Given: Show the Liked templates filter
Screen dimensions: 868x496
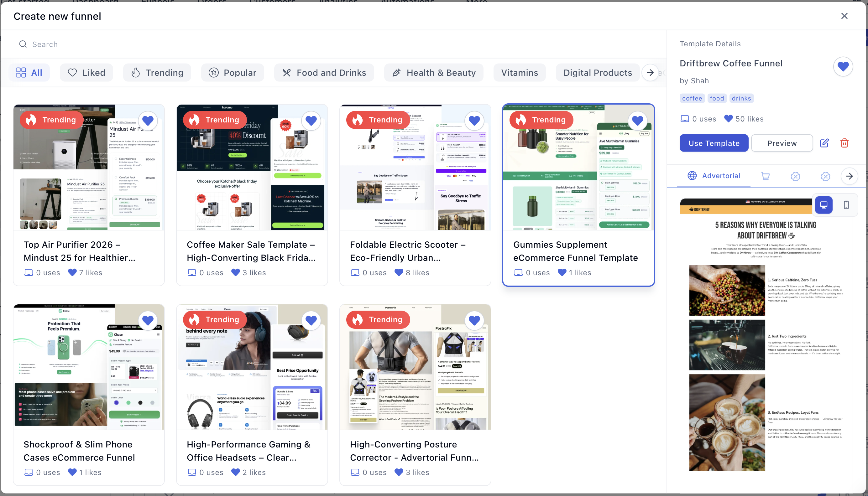Looking at the screenshot, I should coord(86,73).
